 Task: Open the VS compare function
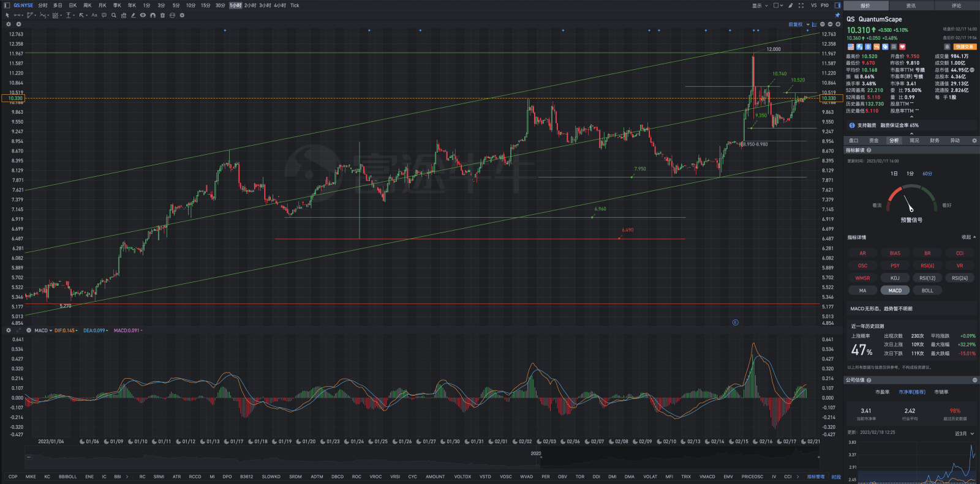click(x=813, y=6)
